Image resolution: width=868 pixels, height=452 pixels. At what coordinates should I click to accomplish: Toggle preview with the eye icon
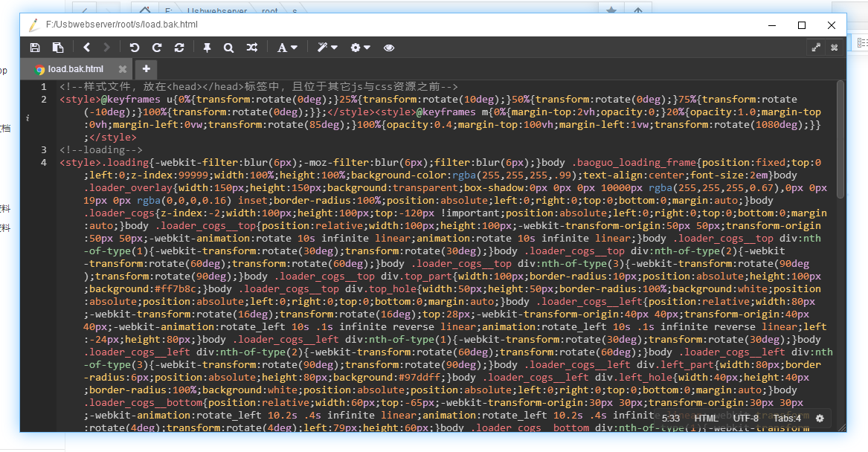click(389, 48)
